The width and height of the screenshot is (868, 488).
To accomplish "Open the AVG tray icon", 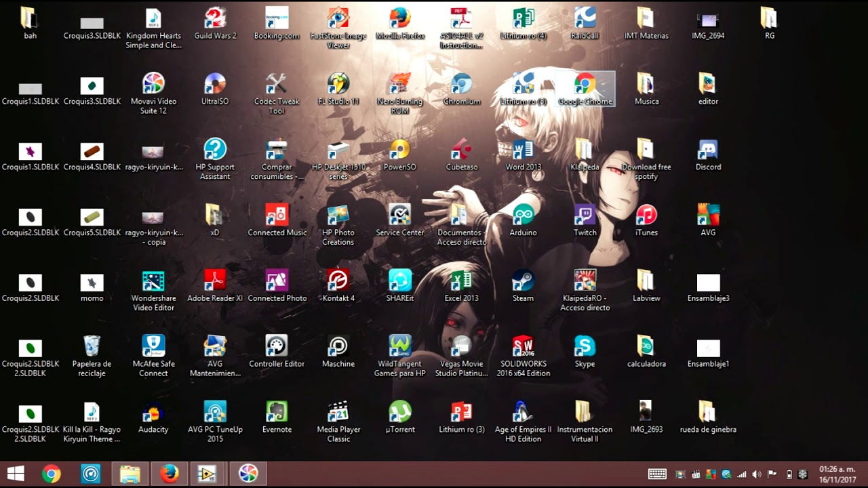I will coord(711,474).
